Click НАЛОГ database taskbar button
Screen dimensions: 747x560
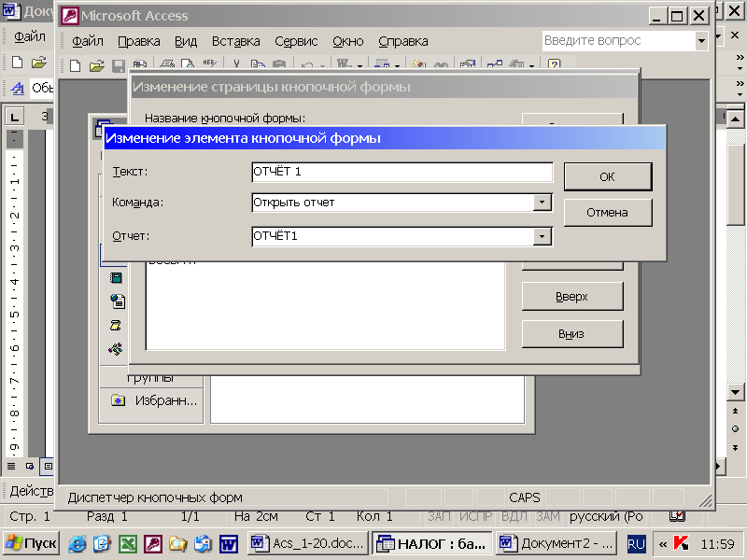click(x=432, y=543)
